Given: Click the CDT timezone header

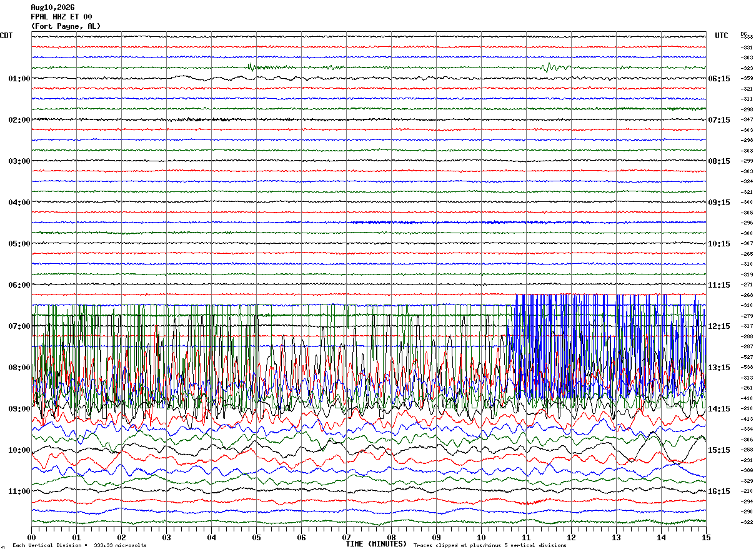Looking at the screenshot, I should click(6, 36).
